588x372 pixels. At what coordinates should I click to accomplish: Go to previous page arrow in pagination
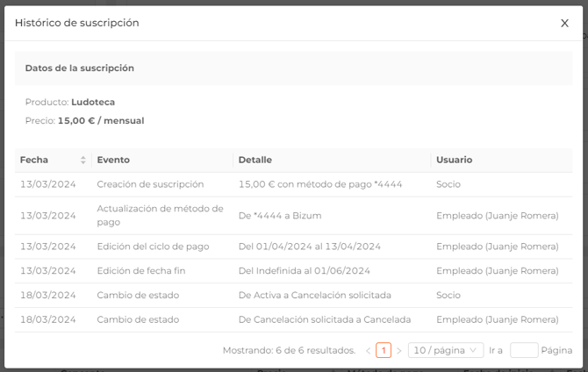point(369,351)
